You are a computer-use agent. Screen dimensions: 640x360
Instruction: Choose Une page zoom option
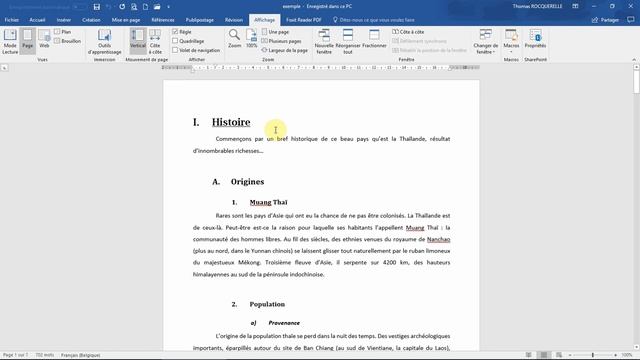point(275,31)
